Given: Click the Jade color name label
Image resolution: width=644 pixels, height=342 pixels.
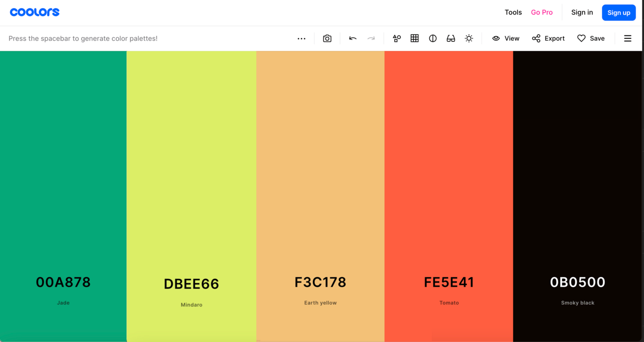Looking at the screenshot, I should (x=63, y=303).
